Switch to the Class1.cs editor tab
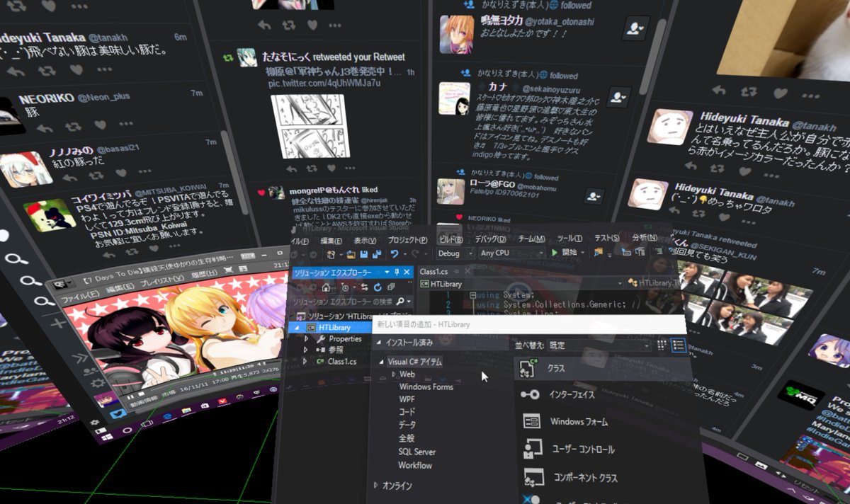 point(433,272)
